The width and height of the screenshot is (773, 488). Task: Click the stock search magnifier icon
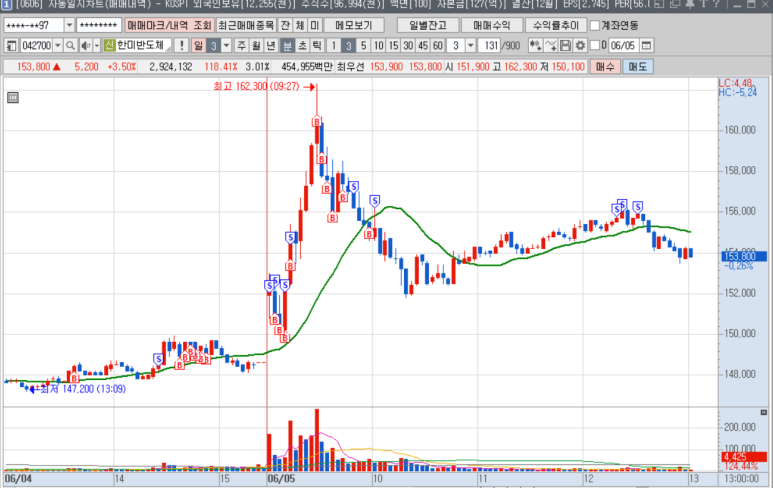coord(70,46)
